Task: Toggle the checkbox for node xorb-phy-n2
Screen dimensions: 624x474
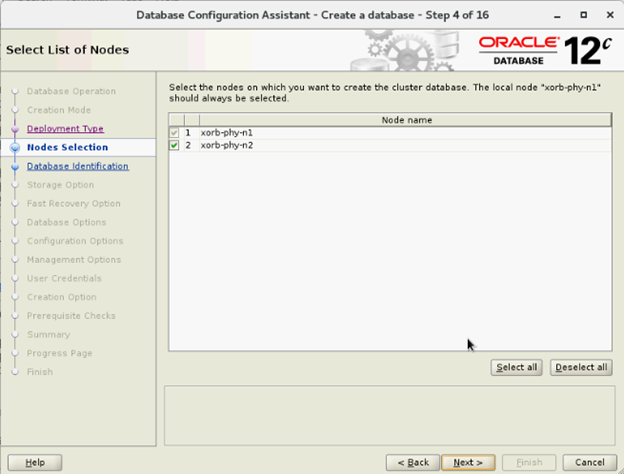Action: click(x=174, y=145)
